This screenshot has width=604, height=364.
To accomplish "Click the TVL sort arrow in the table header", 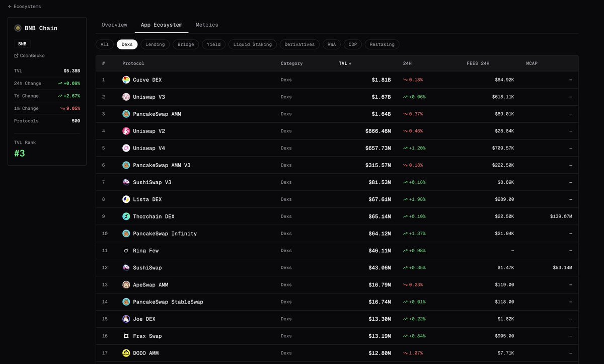I will coord(350,63).
